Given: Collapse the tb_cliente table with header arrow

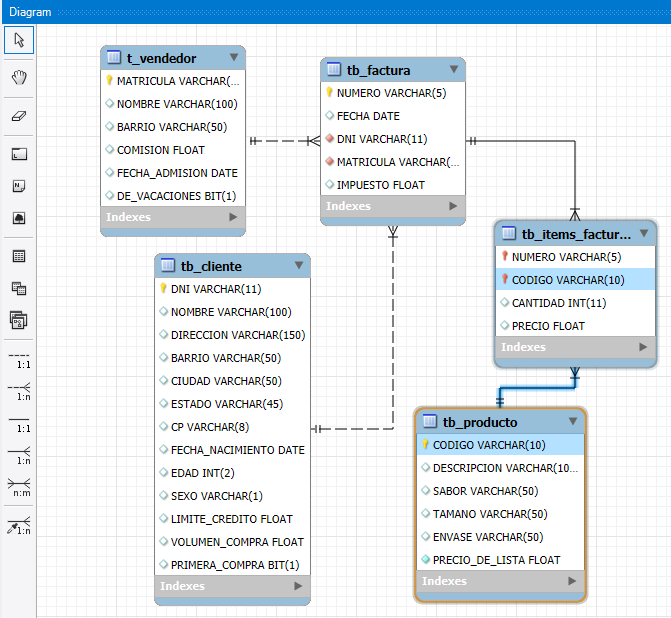Looking at the screenshot, I should [x=299, y=265].
